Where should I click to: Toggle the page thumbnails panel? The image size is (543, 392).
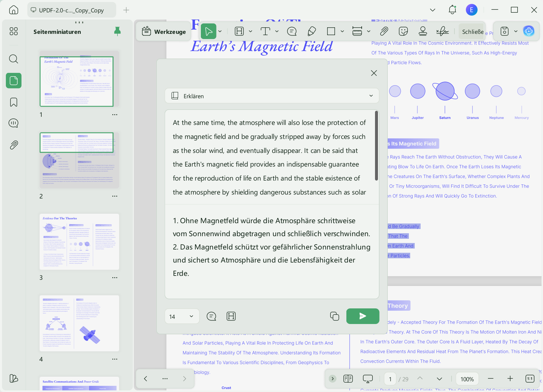click(x=14, y=81)
